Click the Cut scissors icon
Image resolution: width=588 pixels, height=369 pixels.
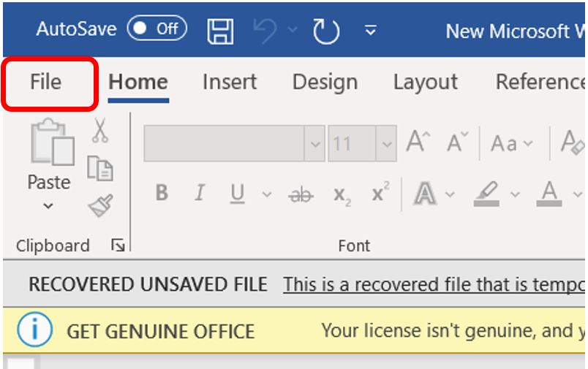pyautogui.click(x=100, y=132)
